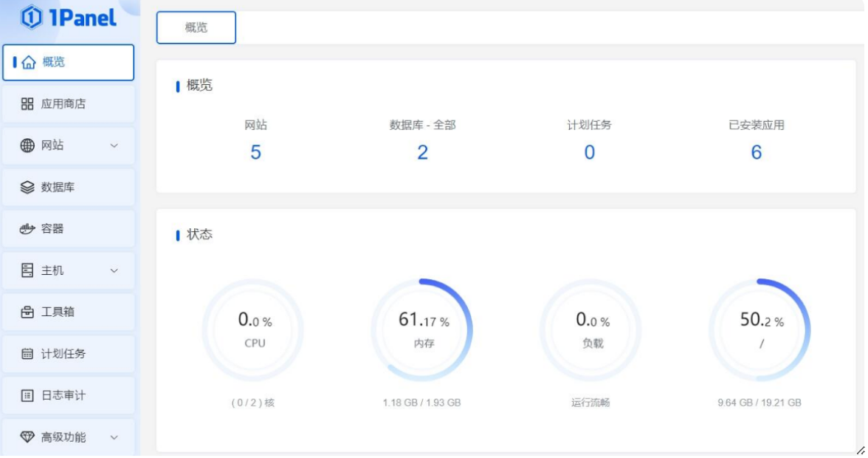Click the 已安装应用 count number 6
The image size is (868, 458).
click(756, 152)
